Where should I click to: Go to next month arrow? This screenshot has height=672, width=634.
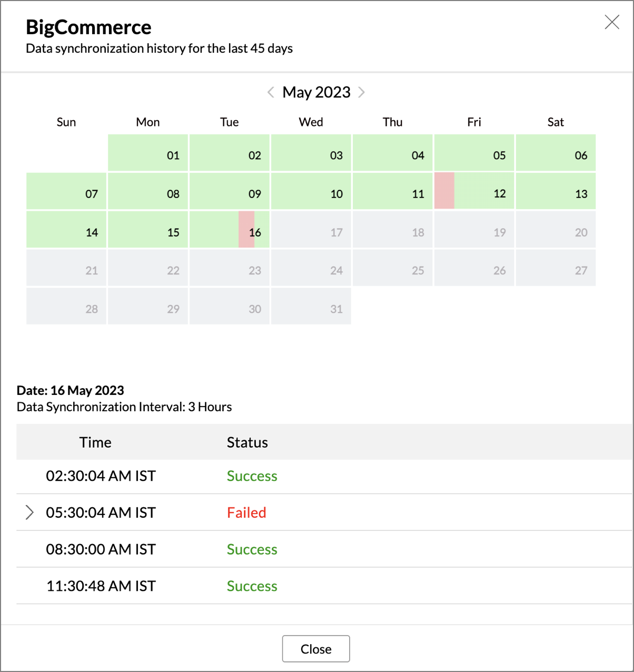tap(362, 92)
